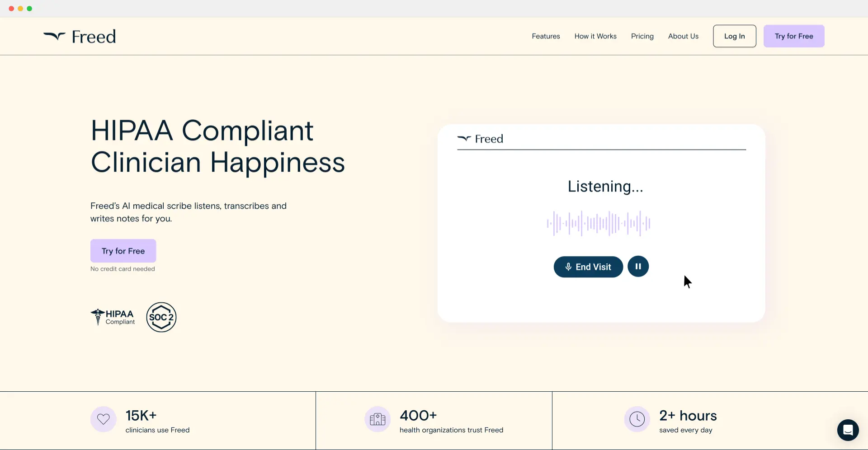Click the SOC 2 badge icon
The image size is (868, 450).
click(161, 317)
